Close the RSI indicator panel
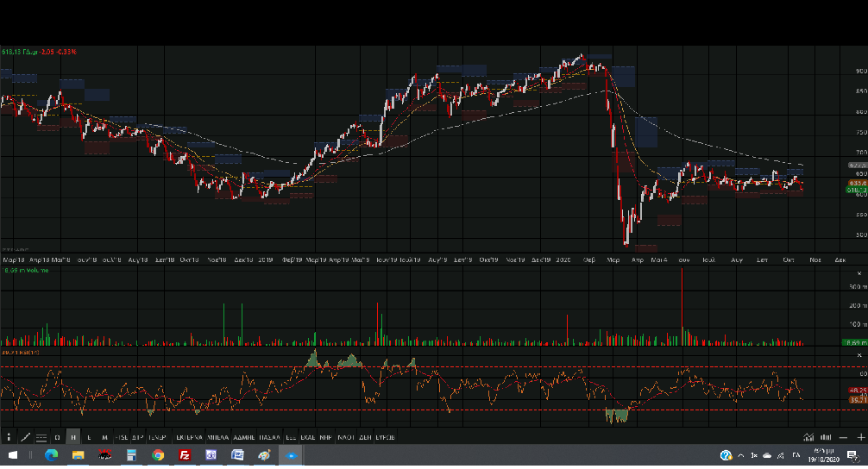The image size is (868, 469). (x=859, y=354)
